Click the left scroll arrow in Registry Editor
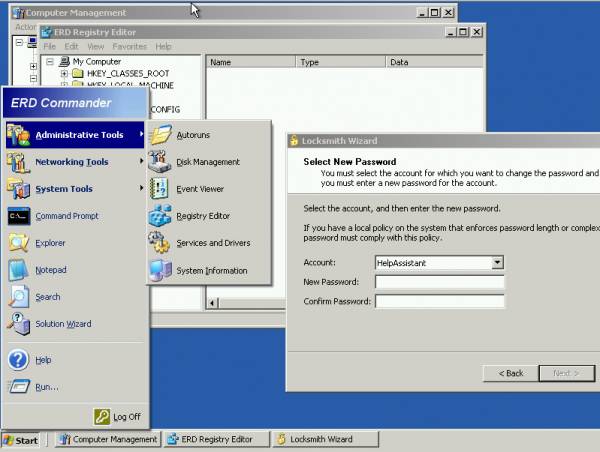The width and height of the screenshot is (600, 452). (212, 303)
